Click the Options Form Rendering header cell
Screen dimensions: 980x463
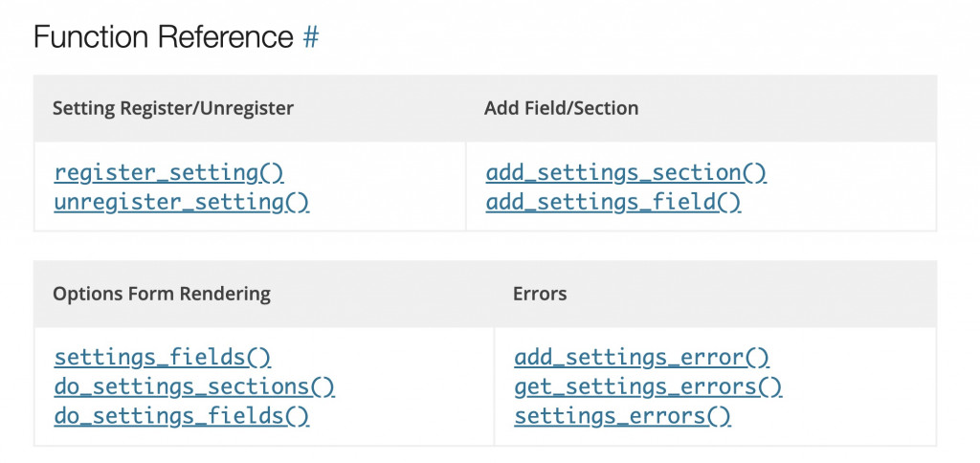(x=162, y=294)
